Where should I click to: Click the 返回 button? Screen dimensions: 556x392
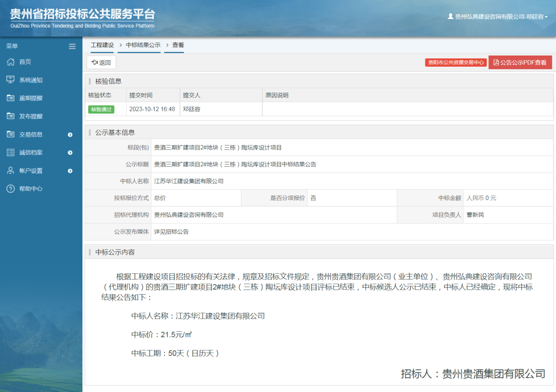coord(101,63)
